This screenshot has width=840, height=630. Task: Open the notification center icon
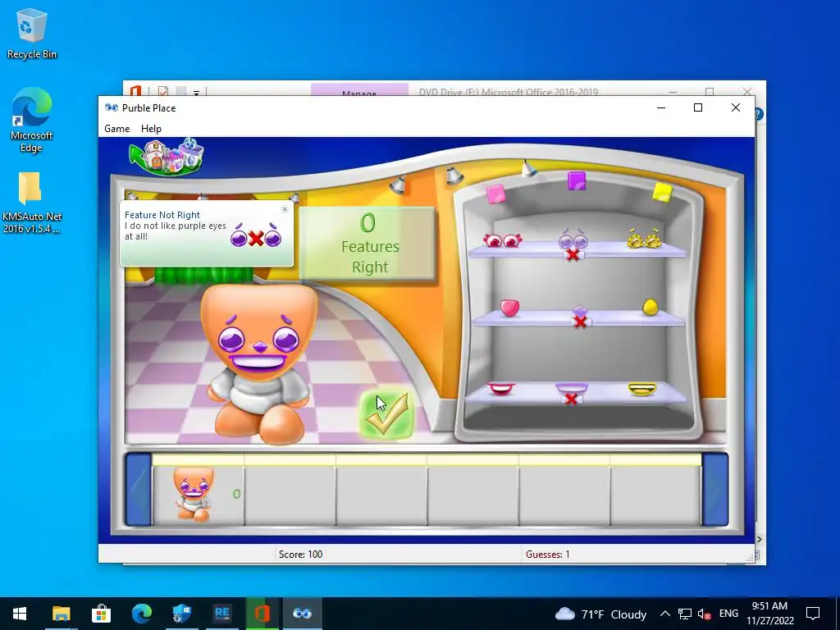(x=813, y=614)
